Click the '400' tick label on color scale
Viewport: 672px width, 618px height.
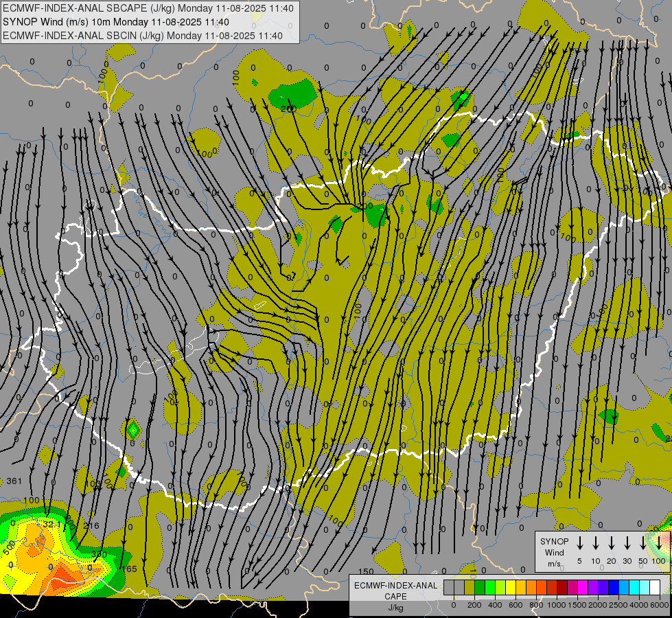[495, 605]
